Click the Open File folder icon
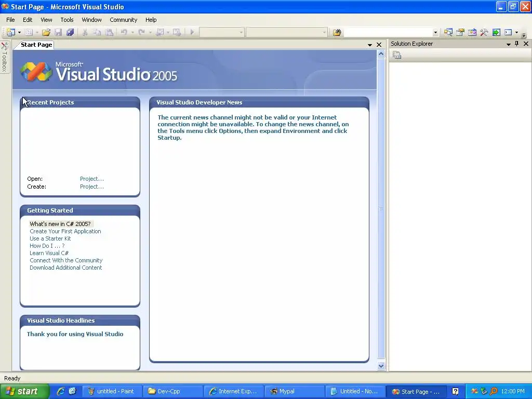Screen dimensions: 532x399 (46, 32)
